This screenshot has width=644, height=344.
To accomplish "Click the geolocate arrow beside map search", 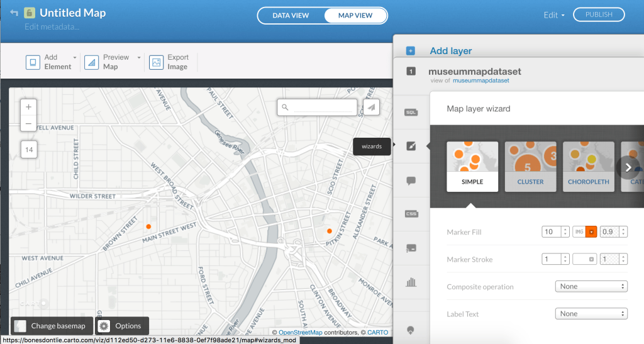I will [x=371, y=108].
